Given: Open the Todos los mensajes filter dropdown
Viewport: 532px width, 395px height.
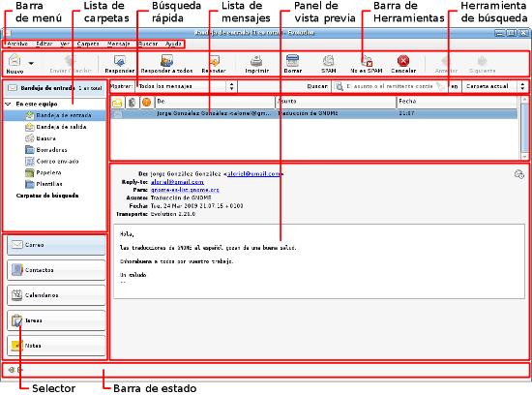Looking at the screenshot, I should (187, 86).
